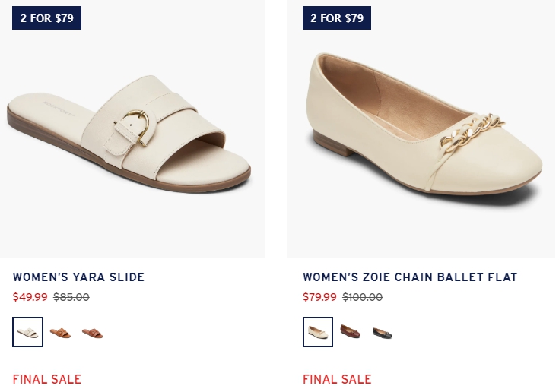This screenshot has width=559, height=392.
Task: Select the black Zoie ballet flat swatch
Action: click(x=383, y=333)
